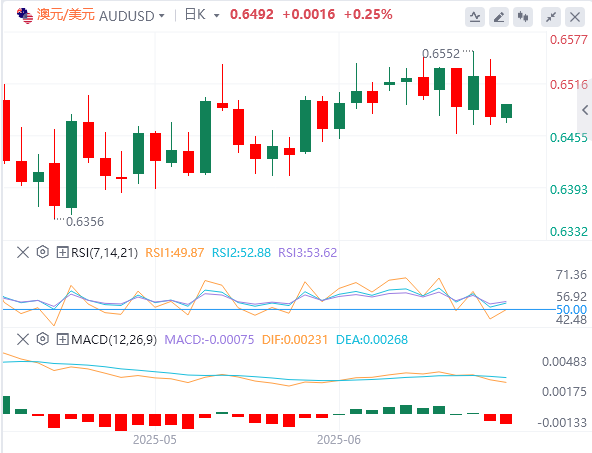
Task: Expand the right side panel chevron
Action: (x=585, y=110)
